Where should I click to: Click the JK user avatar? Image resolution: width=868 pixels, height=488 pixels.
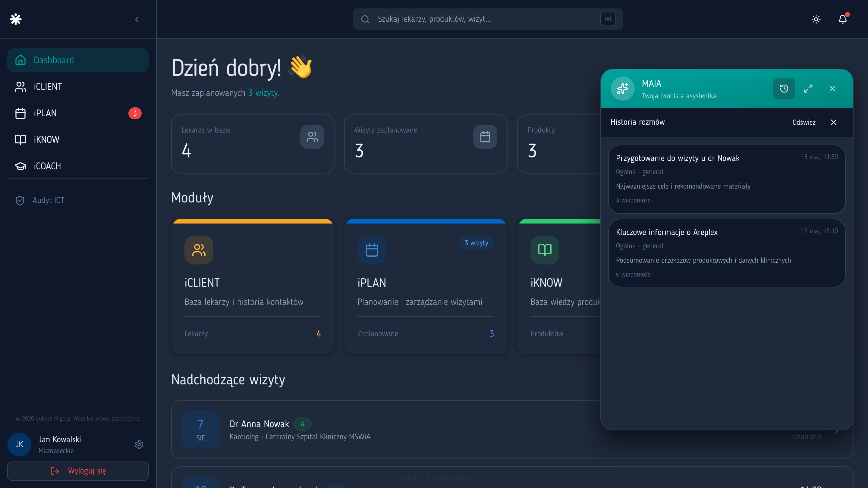[19, 445]
